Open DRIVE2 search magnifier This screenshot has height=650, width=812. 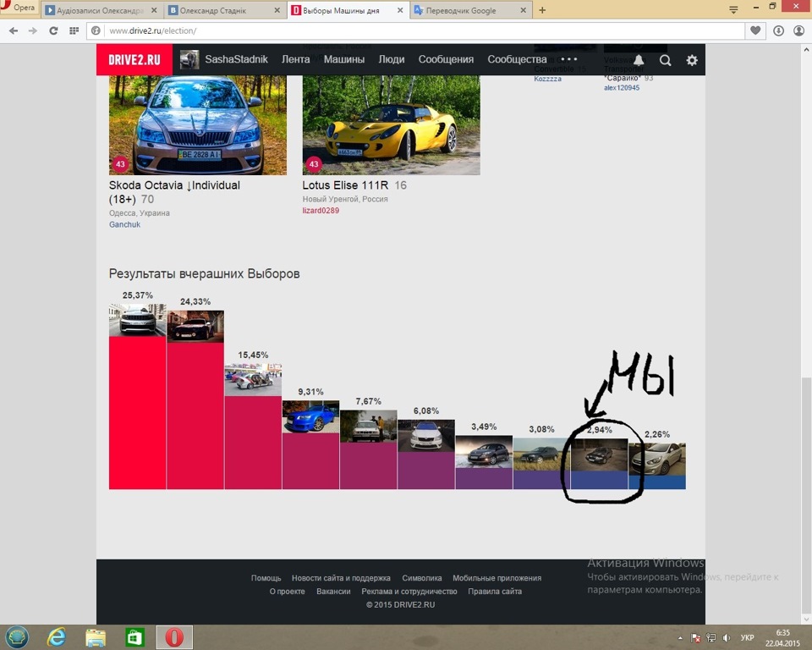(666, 60)
